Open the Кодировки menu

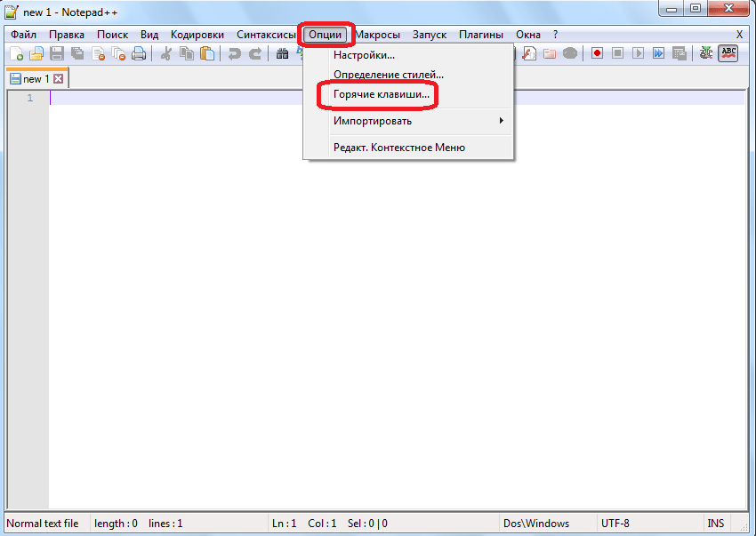coord(197,35)
